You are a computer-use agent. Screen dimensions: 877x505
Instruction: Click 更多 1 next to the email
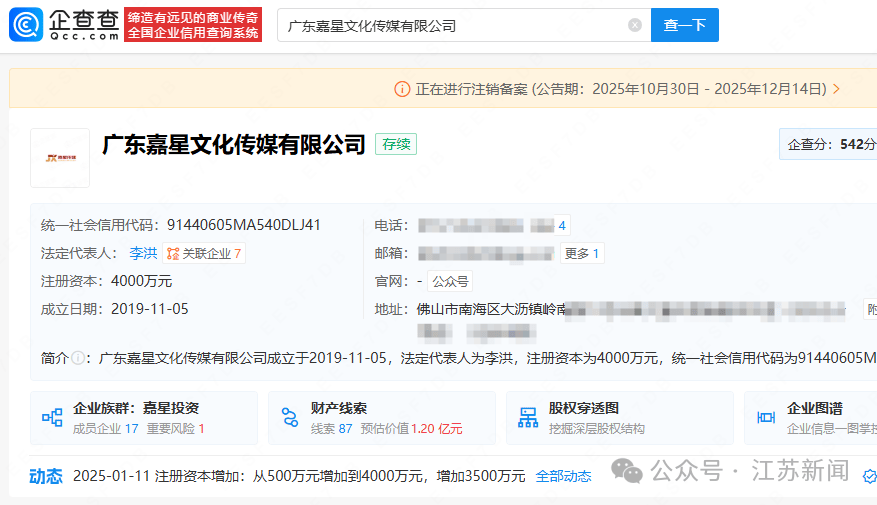(x=582, y=253)
